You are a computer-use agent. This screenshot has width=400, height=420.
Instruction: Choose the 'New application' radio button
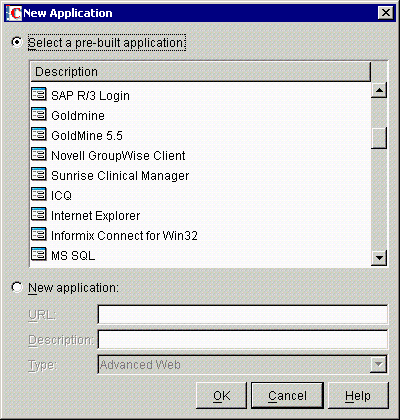pyautogui.click(x=16, y=287)
